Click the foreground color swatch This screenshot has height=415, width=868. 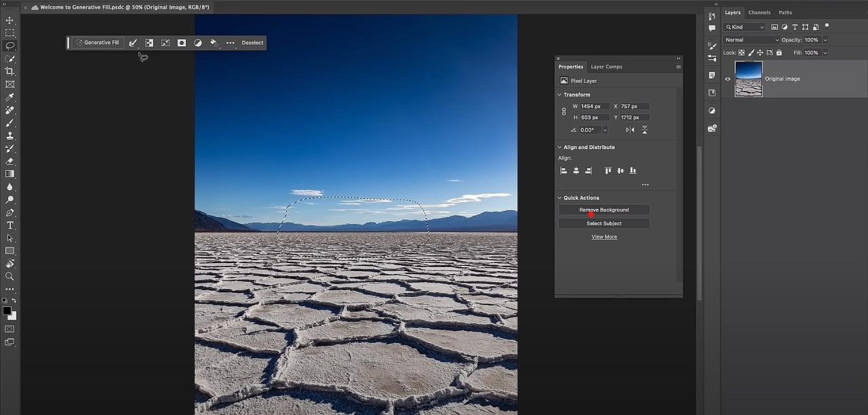click(x=7, y=309)
